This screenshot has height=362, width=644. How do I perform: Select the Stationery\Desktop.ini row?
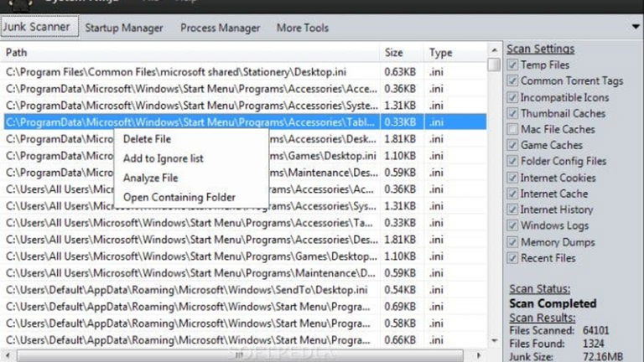click(245, 72)
